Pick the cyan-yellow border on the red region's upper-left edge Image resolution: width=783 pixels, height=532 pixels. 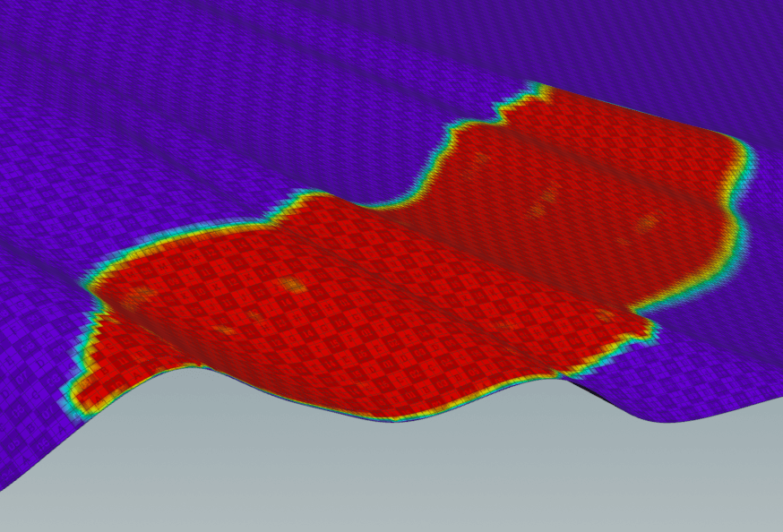(179, 237)
